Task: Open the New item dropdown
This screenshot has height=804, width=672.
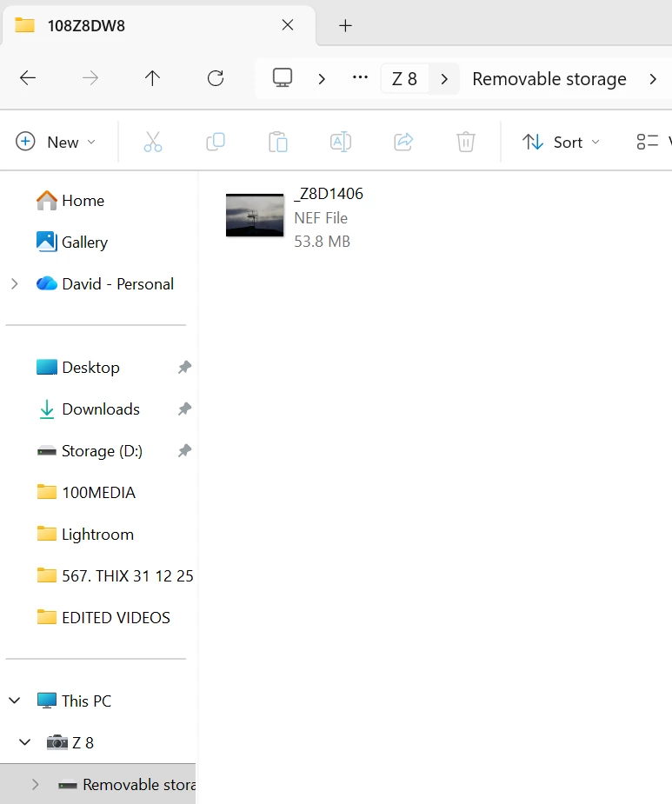Action: [56, 142]
